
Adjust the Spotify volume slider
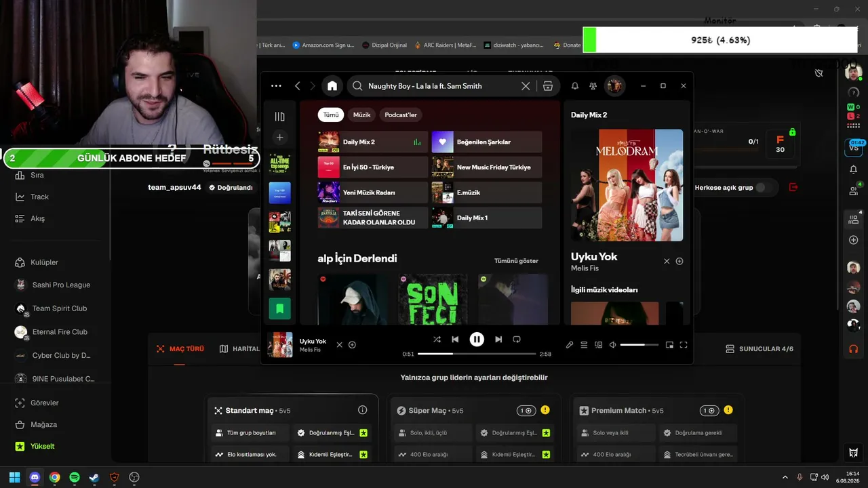639,345
